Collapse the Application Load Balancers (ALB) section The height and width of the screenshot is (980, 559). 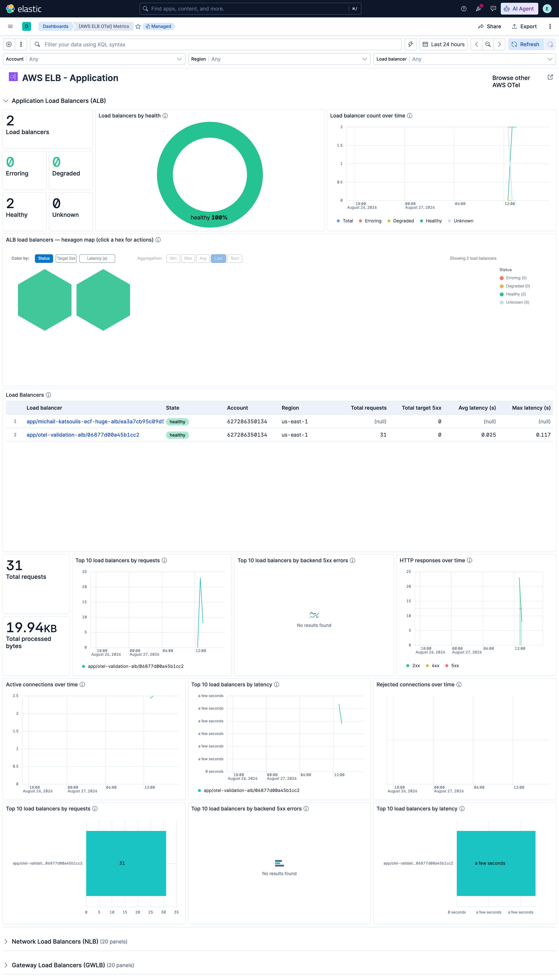pyautogui.click(x=6, y=101)
